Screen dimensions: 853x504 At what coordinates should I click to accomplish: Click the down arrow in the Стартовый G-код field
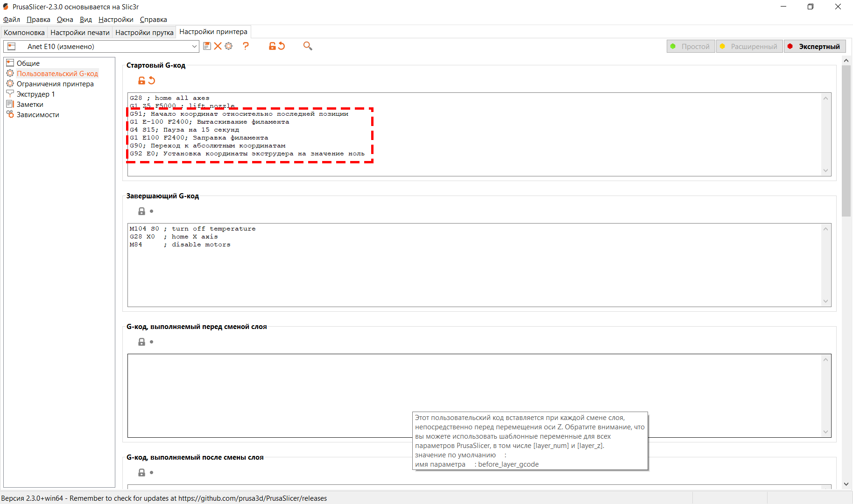(x=825, y=170)
